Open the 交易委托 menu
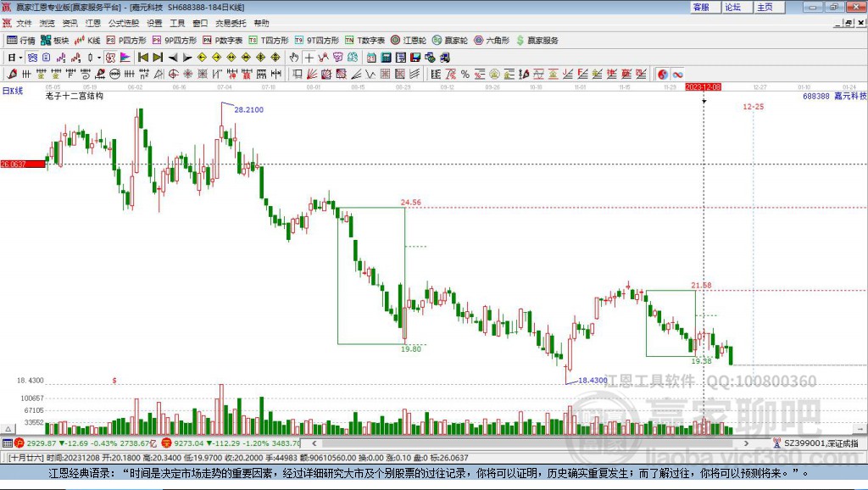This screenshot has width=868, height=490. 231,23
